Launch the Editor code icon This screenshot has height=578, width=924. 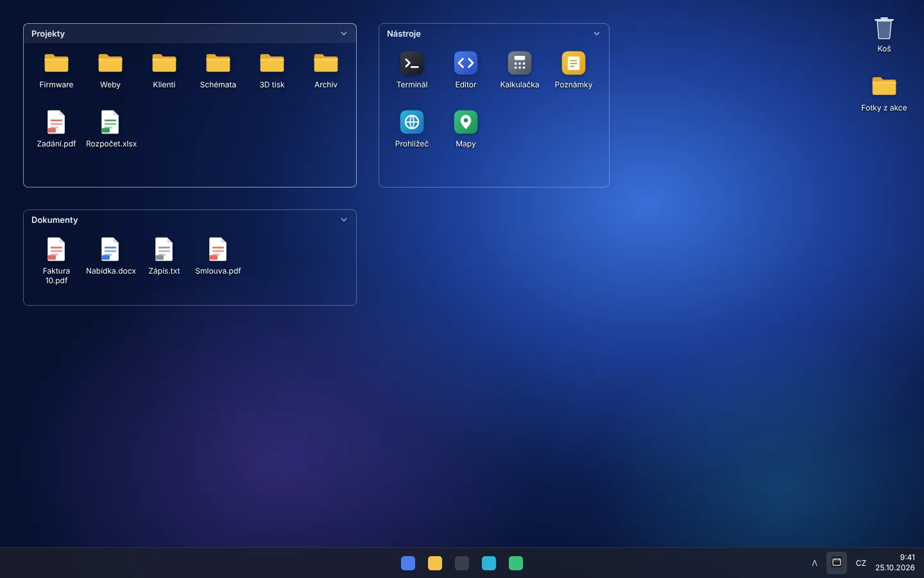click(x=466, y=64)
